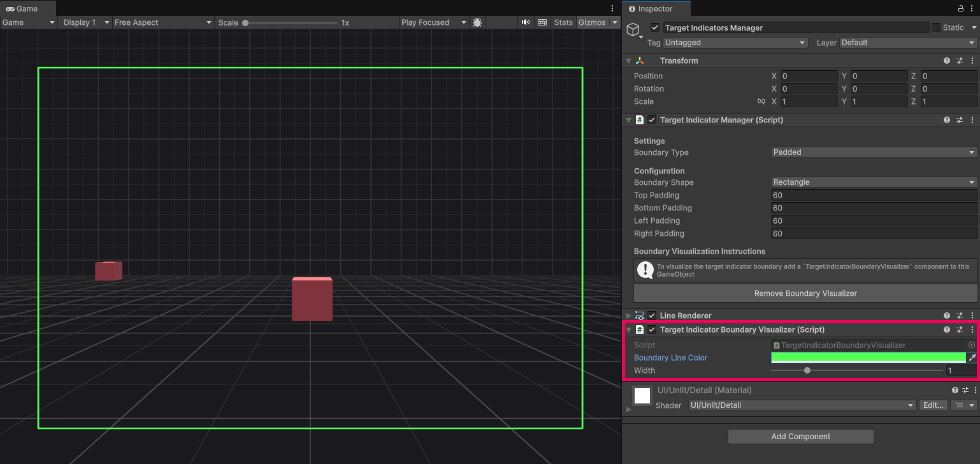Toggle the shortcuts keyboard icon
The image size is (980, 464).
(542, 22)
